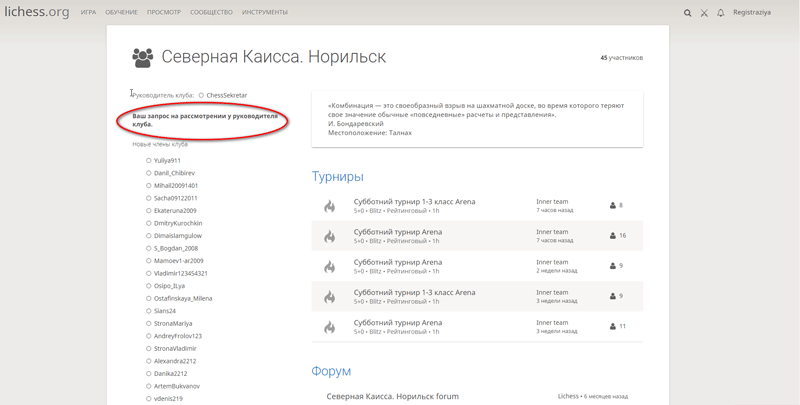
Task: Open member Sacha09122011 profile
Action: click(x=176, y=198)
